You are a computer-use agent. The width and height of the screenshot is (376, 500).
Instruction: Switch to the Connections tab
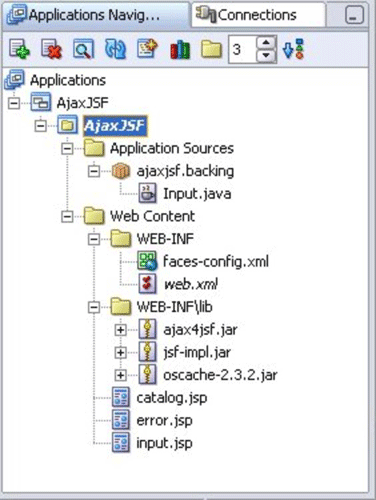[x=258, y=15]
